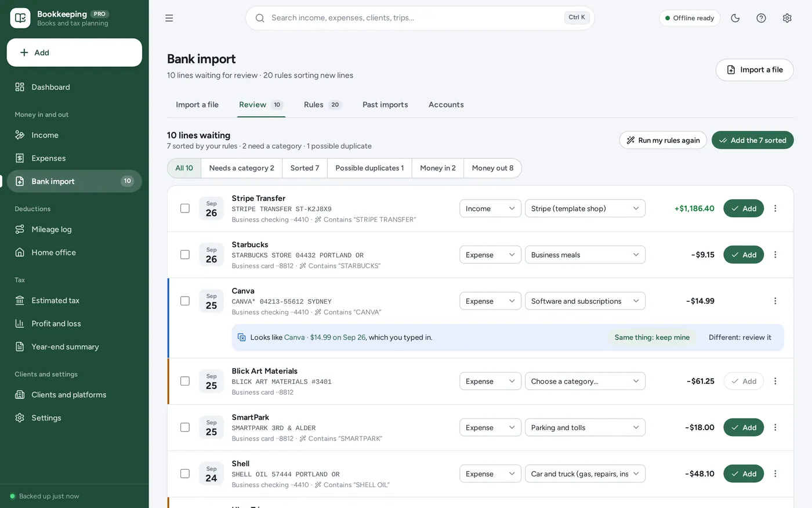Select the Canva line checkbox
The image size is (812, 508).
click(185, 301)
